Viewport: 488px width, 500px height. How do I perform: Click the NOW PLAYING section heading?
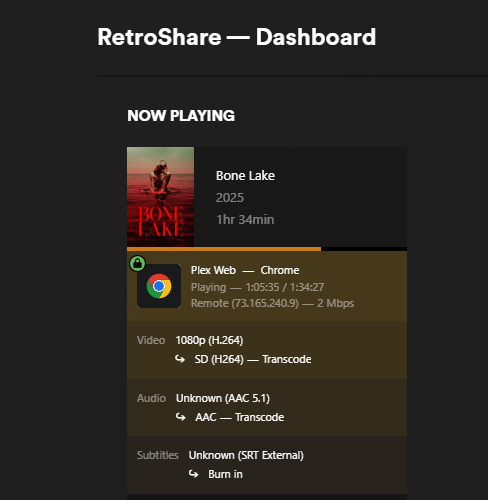click(181, 116)
